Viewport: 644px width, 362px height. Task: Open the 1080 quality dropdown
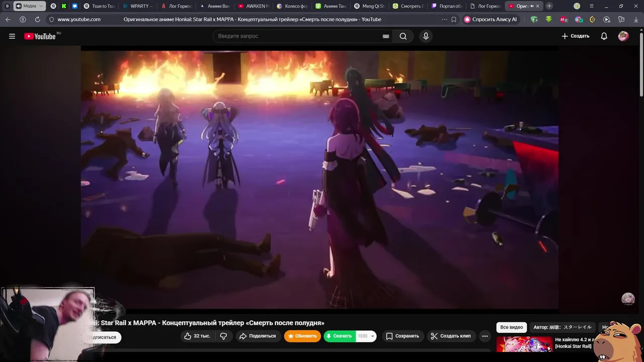pyautogui.click(x=366, y=336)
